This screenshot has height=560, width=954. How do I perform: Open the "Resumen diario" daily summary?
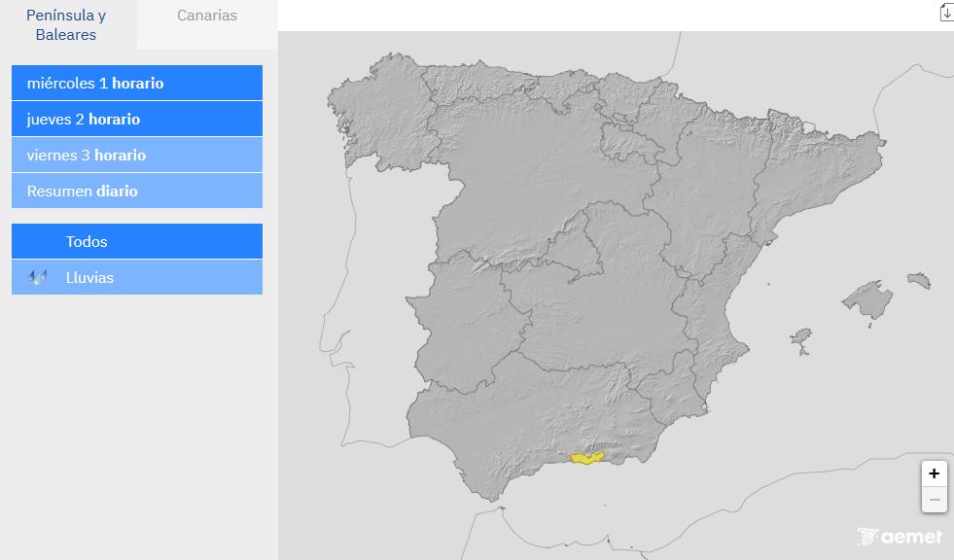tap(136, 191)
